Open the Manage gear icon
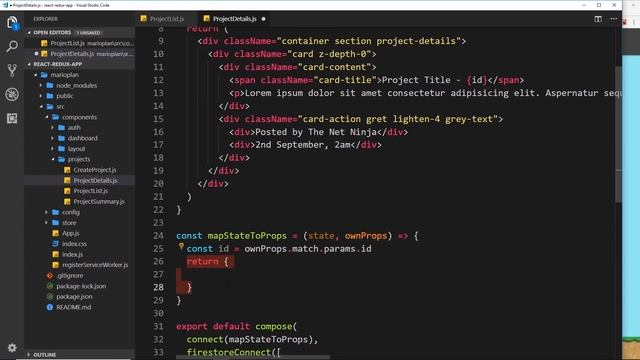Screen dimensions: 640x360 (x=12, y=347)
